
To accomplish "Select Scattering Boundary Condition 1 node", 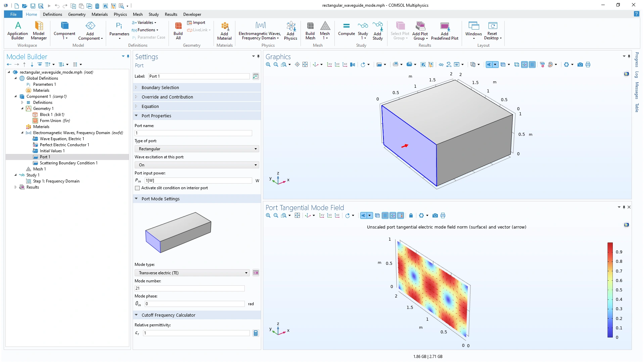I will (68, 163).
